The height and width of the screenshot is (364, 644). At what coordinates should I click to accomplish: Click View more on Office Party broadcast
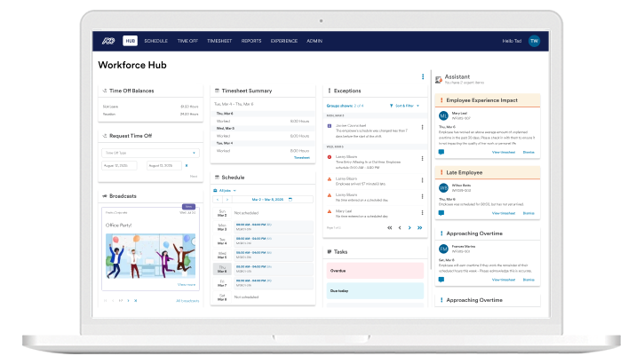coord(186,285)
